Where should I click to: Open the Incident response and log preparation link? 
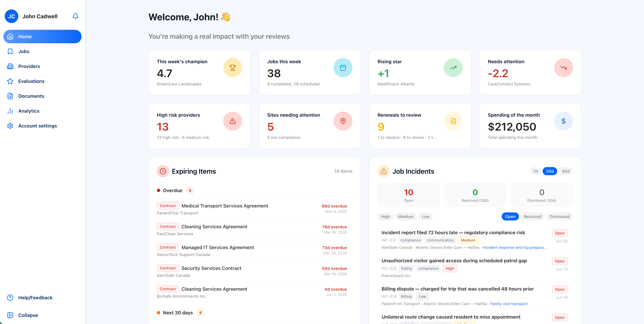point(515,247)
